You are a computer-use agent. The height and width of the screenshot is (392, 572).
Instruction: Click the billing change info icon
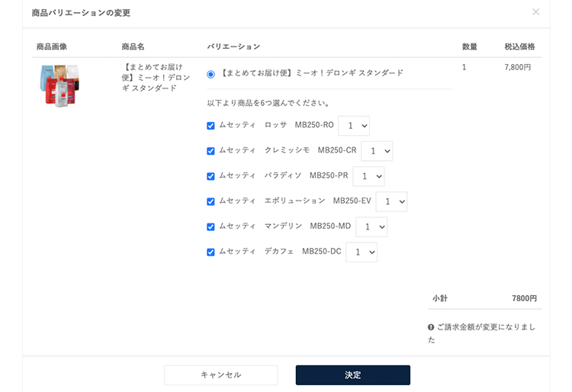[x=431, y=327]
